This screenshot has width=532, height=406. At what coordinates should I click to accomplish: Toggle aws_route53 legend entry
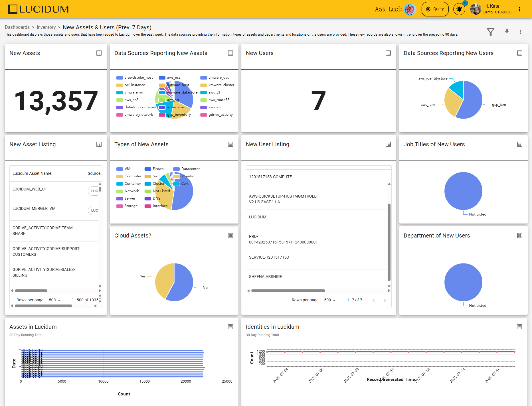[x=215, y=100]
